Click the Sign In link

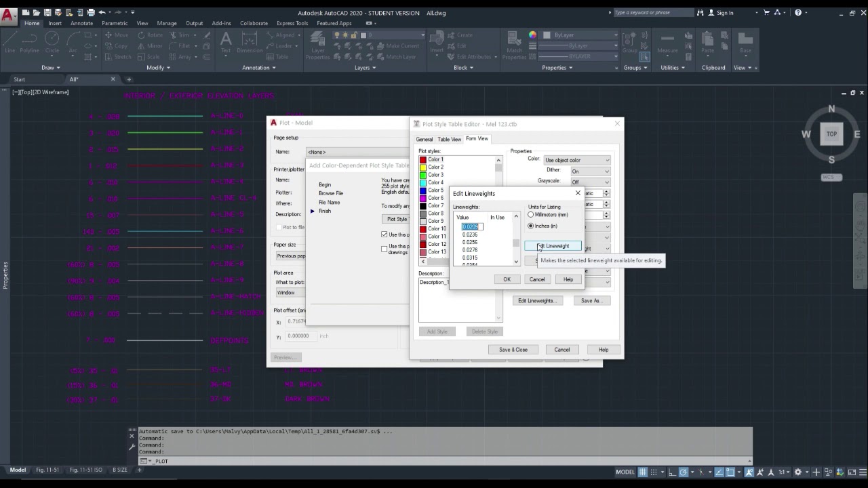pos(725,12)
